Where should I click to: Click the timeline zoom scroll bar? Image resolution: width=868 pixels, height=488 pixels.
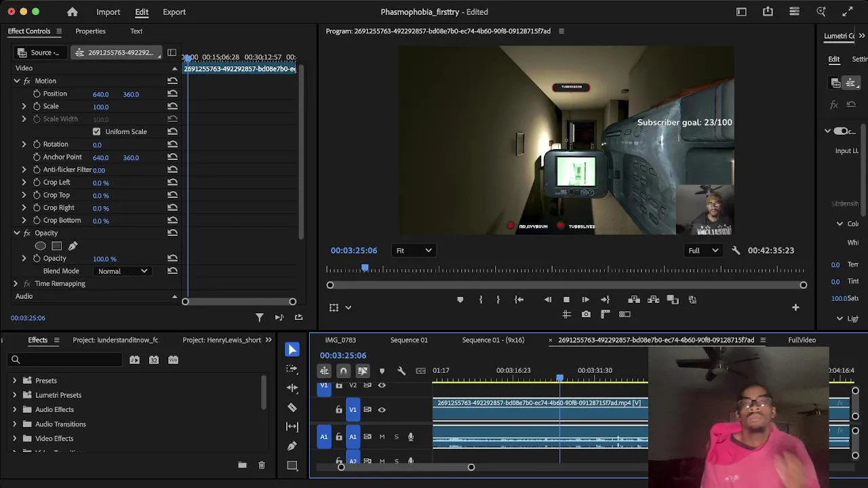point(406,467)
